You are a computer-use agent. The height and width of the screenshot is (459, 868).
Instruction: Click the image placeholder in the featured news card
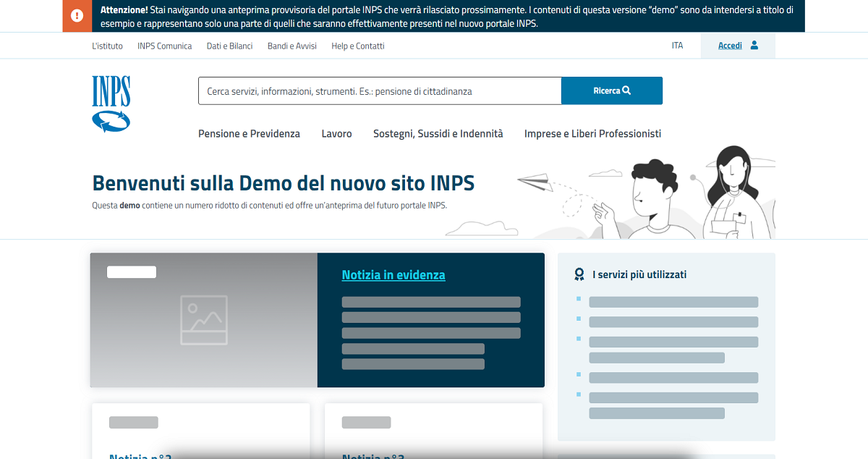click(204, 320)
